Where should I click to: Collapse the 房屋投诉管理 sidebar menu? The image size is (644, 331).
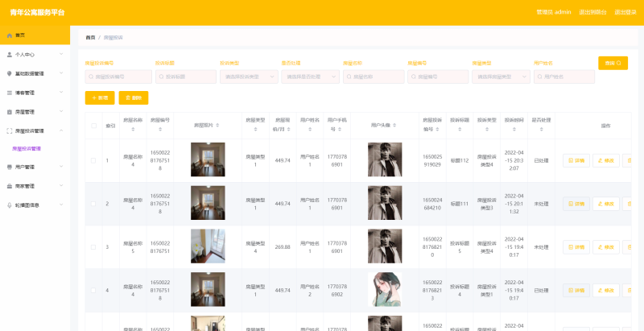pos(61,130)
